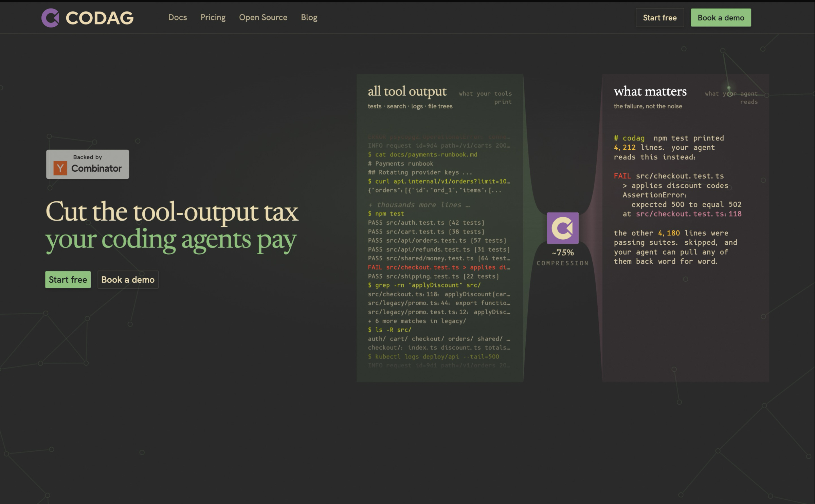Click 'the failure, not the noise' subtitle
The width and height of the screenshot is (815, 504).
tap(648, 106)
